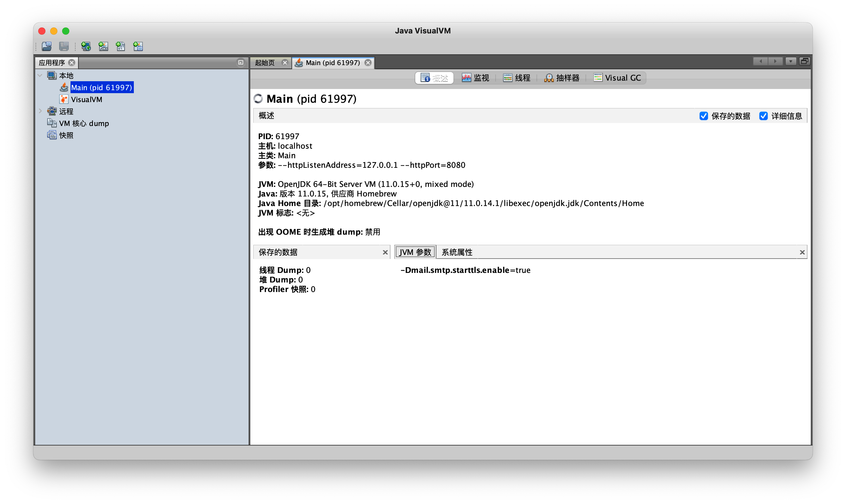Click the Add Application Snapshot toolbar icon
Viewport: 846px width, 504px height.
(x=138, y=46)
